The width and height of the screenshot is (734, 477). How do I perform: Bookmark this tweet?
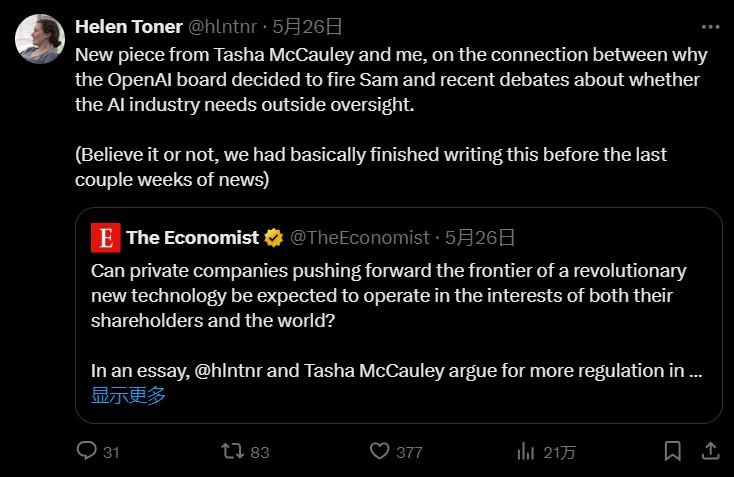673,451
